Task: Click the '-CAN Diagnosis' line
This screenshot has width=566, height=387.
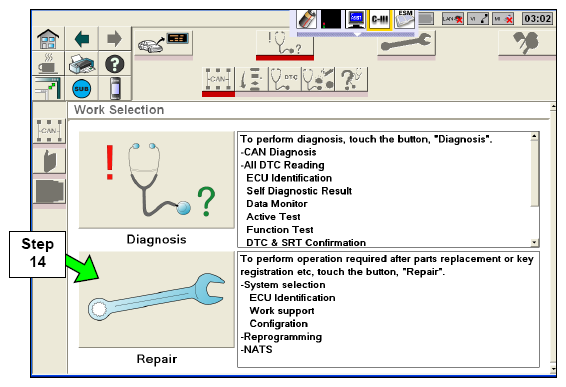Action: (x=278, y=152)
